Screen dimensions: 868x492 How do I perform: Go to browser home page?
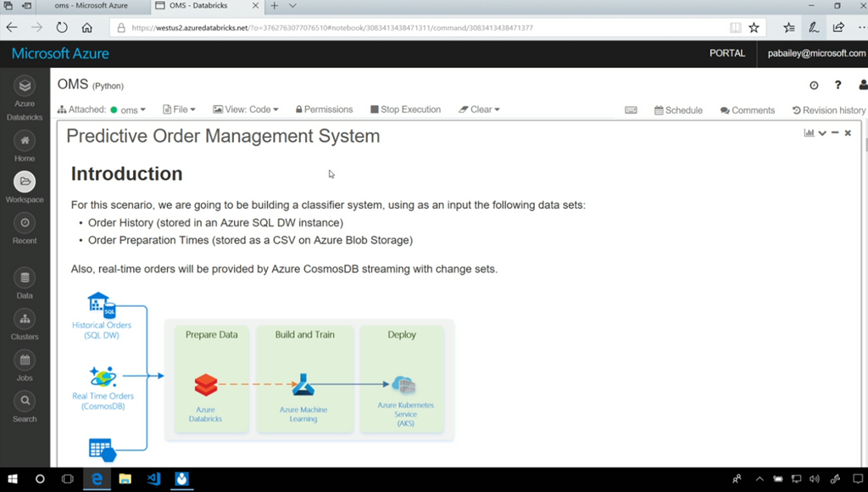(87, 28)
